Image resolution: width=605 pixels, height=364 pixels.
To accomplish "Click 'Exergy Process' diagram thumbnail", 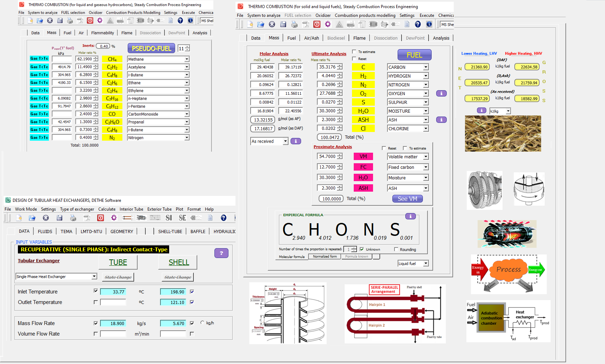I will 508,274.
